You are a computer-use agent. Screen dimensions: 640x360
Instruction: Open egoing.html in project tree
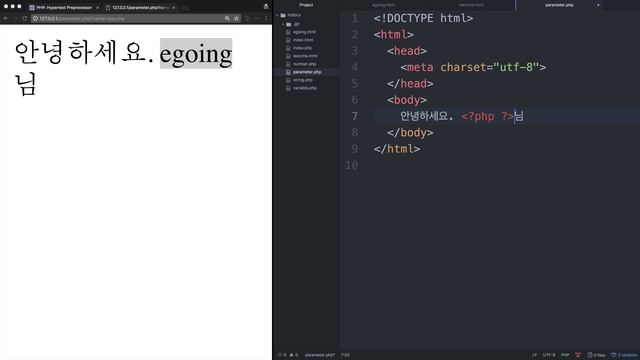click(x=304, y=32)
